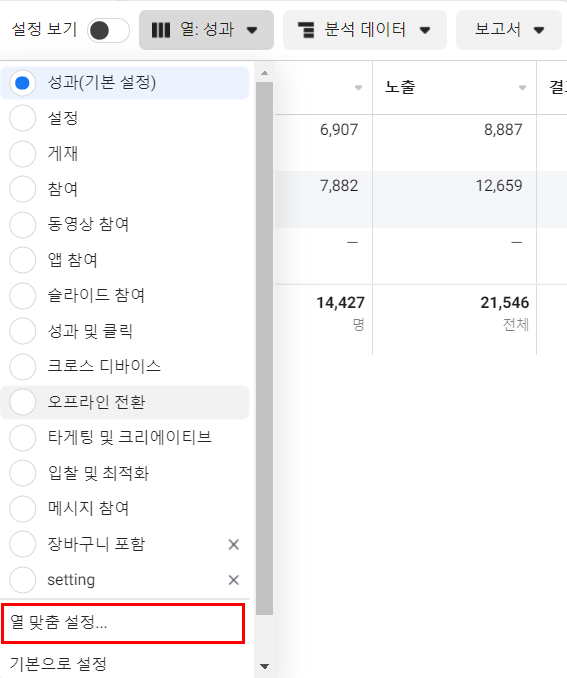Open the 보고서 reports dropdown
567x678 pixels.
pos(509,30)
